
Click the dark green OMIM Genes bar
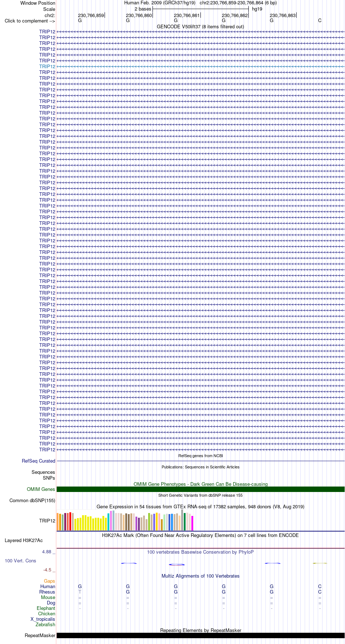(x=200, y=489)
